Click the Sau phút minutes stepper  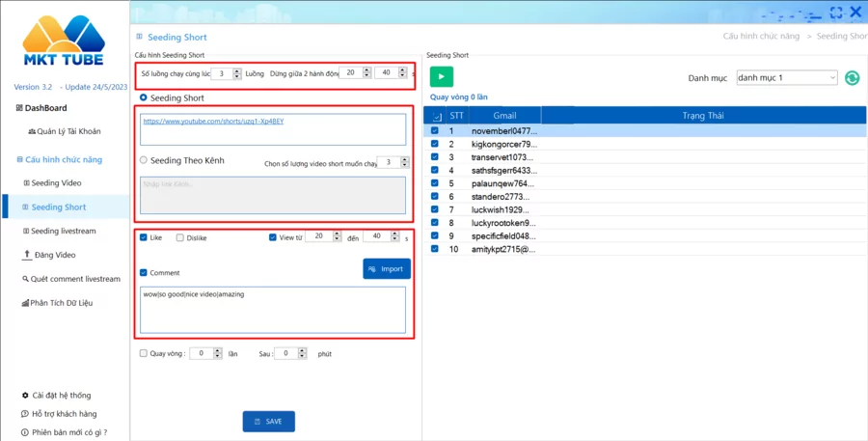(x=302, y=353)
